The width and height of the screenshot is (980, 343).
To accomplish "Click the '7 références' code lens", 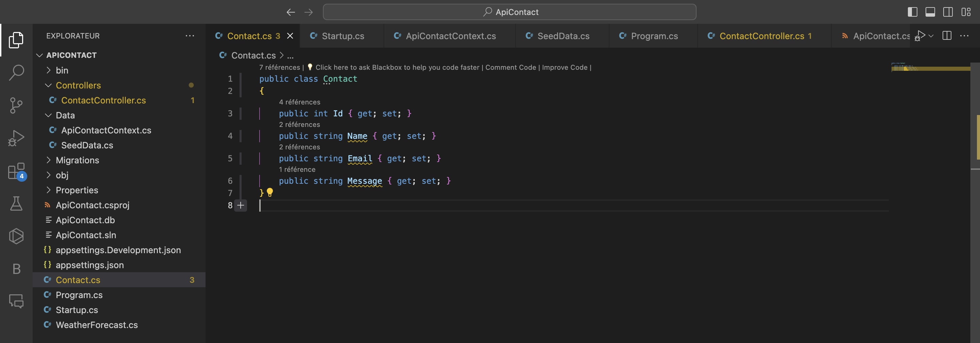I will tap(280, 67).
